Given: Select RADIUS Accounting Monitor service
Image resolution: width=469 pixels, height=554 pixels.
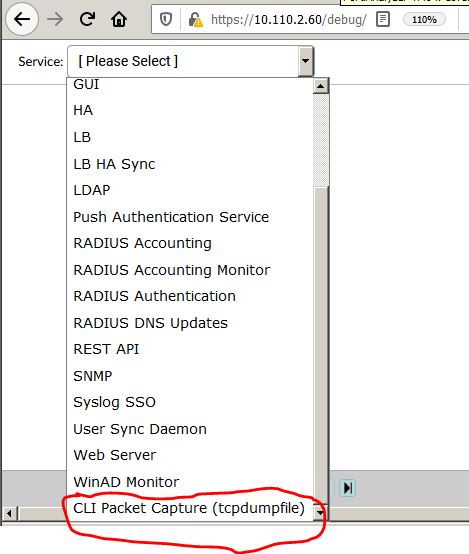Looking at the screenshot, I should click(x=172, y=270).
